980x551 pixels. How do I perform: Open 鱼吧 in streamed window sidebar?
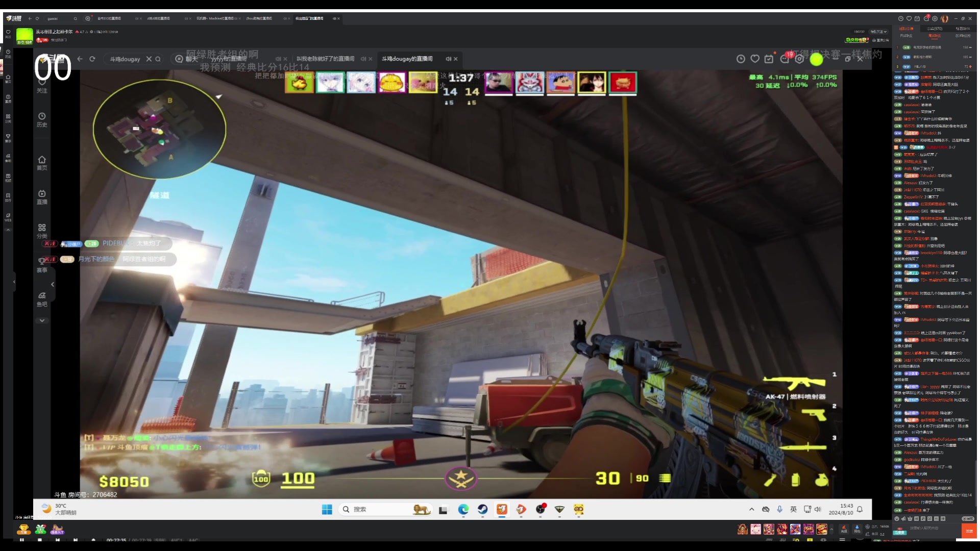(42, 299)
